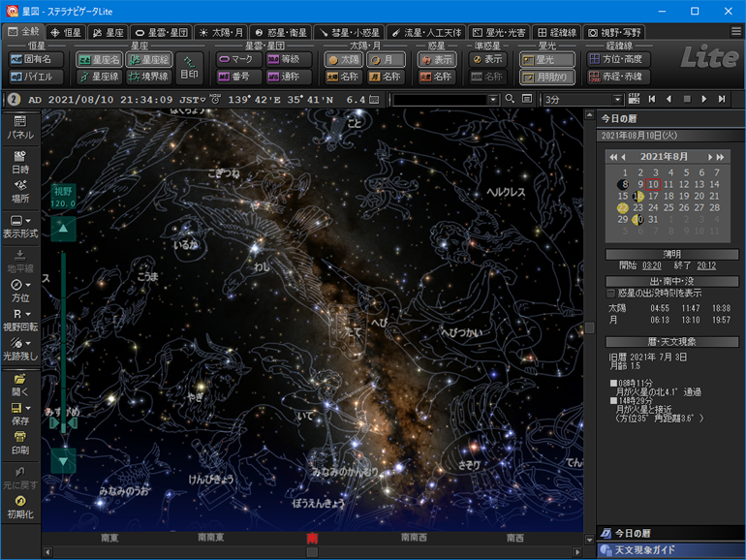This screenshot has height=560, width=746.
Task: Open the 3分 time step dropdown
Action: pos(617,100)
